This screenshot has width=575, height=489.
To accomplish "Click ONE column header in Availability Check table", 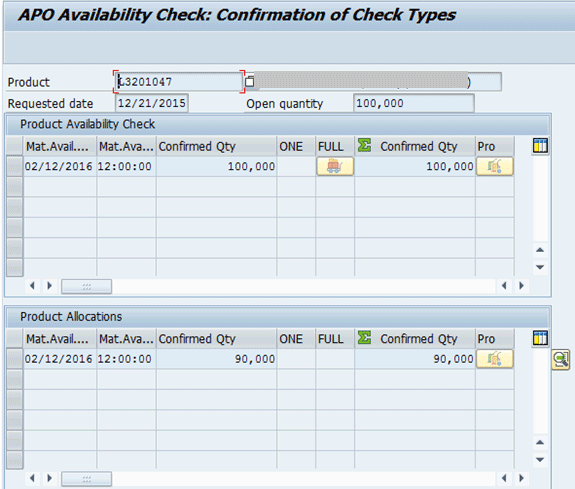I will pyautogui.click(x=296, y=146).
